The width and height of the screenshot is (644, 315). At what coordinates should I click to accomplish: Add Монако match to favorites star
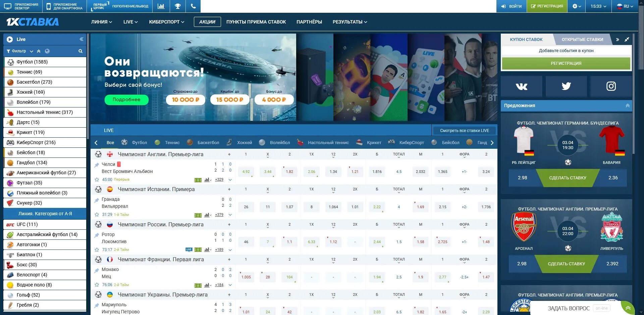97,285
